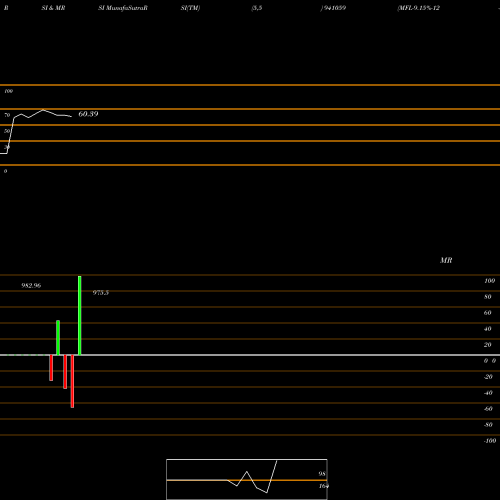500x500 pixels.
Task: Click the shorter green MR bar
Action: click(x=58, y=338)
